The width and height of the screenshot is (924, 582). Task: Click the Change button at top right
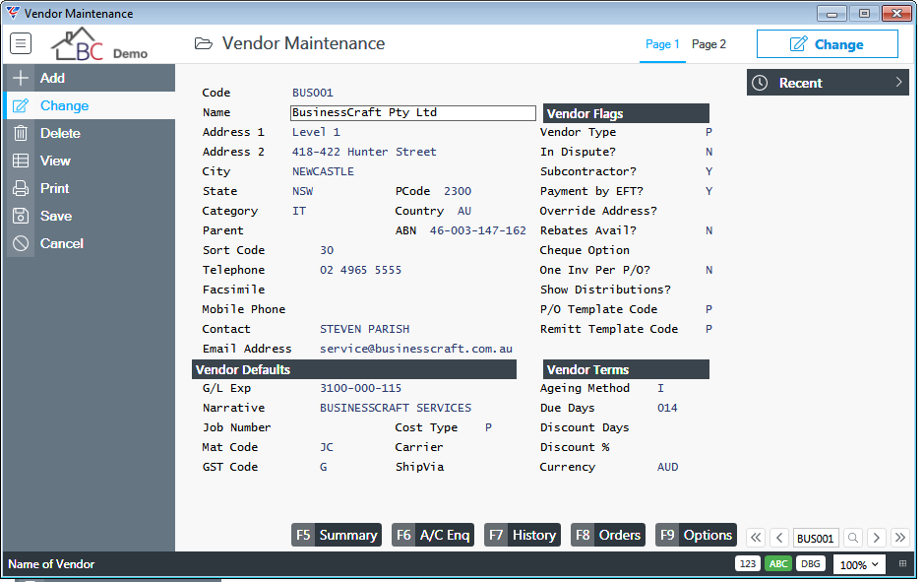coord(828,44)
